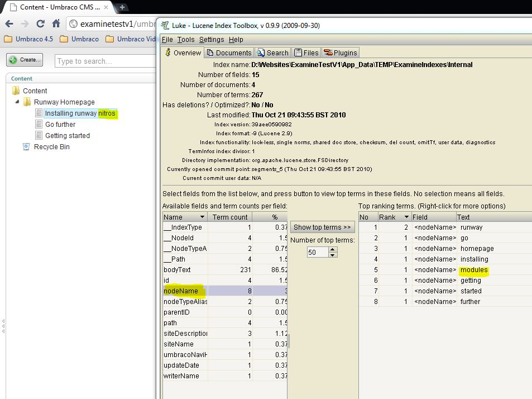
Task: Click the Getting started document icon
Action: tap(39, 135)
